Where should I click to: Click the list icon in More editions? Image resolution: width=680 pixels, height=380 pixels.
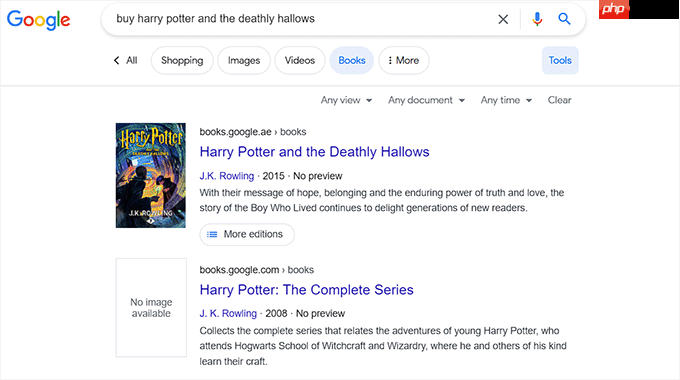click(x=212, y=234)
